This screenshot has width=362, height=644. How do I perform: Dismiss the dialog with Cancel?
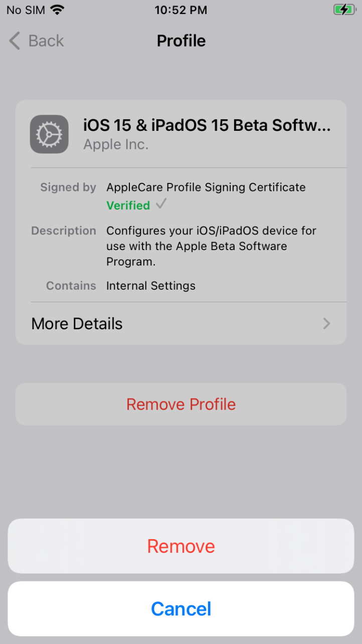pos(181,608)
